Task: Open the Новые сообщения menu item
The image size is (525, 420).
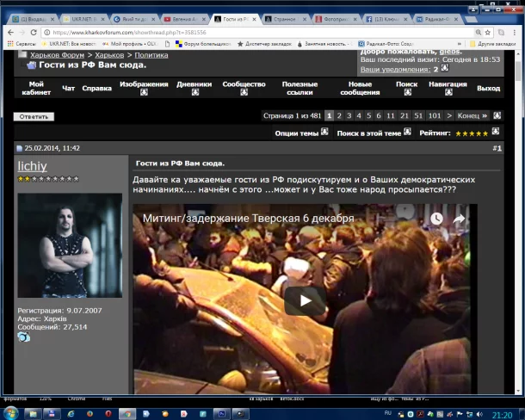Action: (x=360, y=88)
